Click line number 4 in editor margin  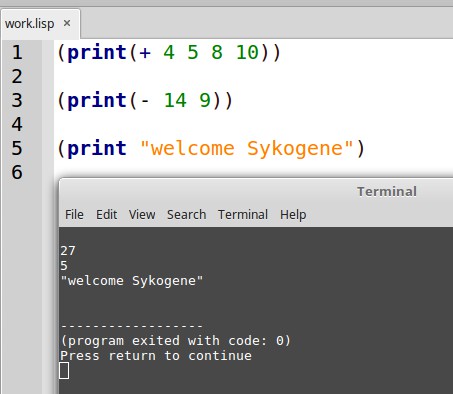pyautogui.click(x=17, y=124)
